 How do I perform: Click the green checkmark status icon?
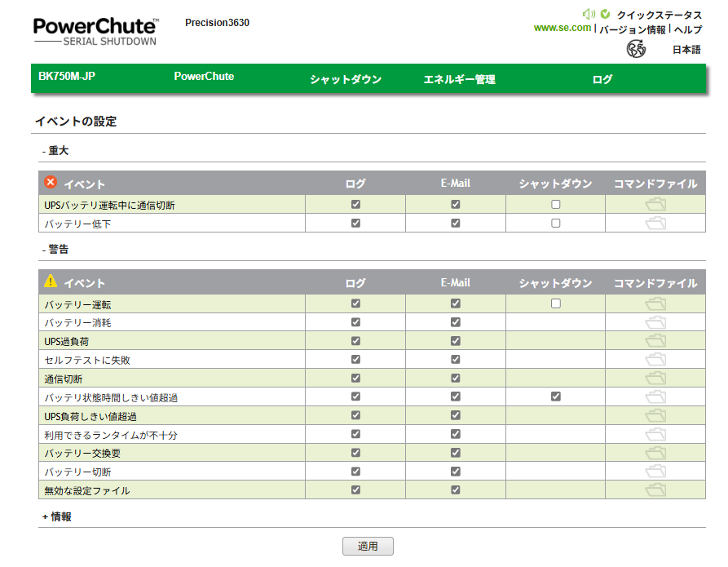605,14
